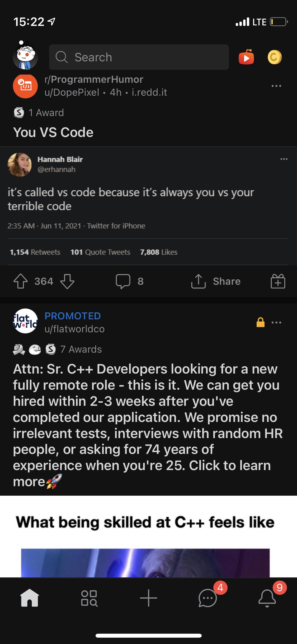Open u/flatworldco advertiser profile
Viewport: 297px width, 644px height.
coord(74,329)
